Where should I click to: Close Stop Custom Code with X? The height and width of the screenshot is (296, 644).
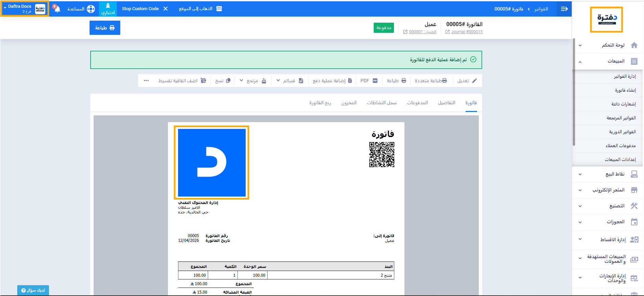(x=166, y=9)
